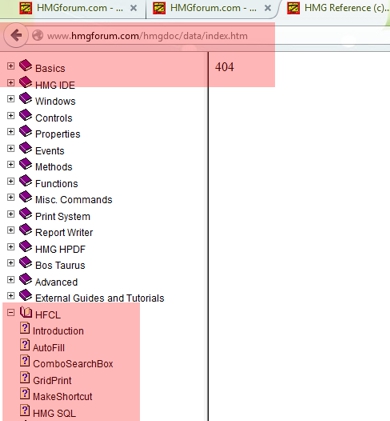Click the Bos Taurus tree label
The height and width of the screenshot is (421, 390).
pyautogui.click(x=60, y=265)
